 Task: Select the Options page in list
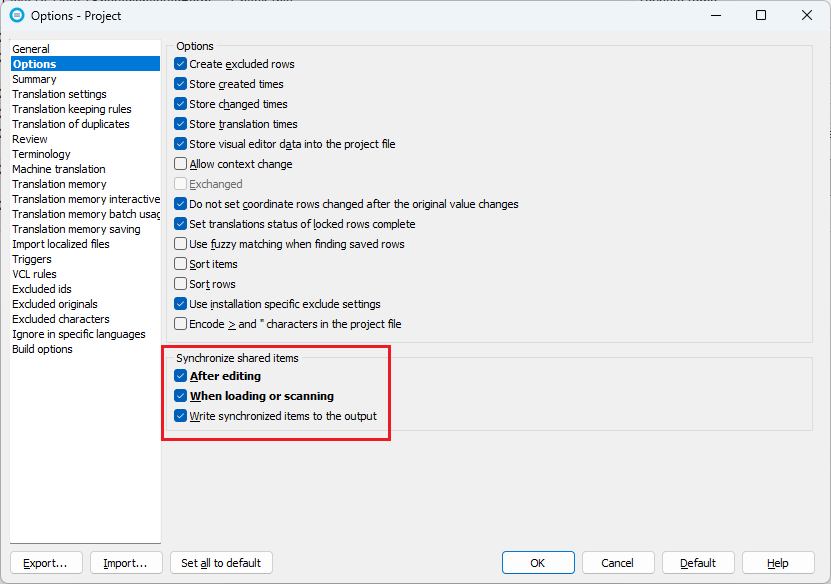click(x=85, y=64)
